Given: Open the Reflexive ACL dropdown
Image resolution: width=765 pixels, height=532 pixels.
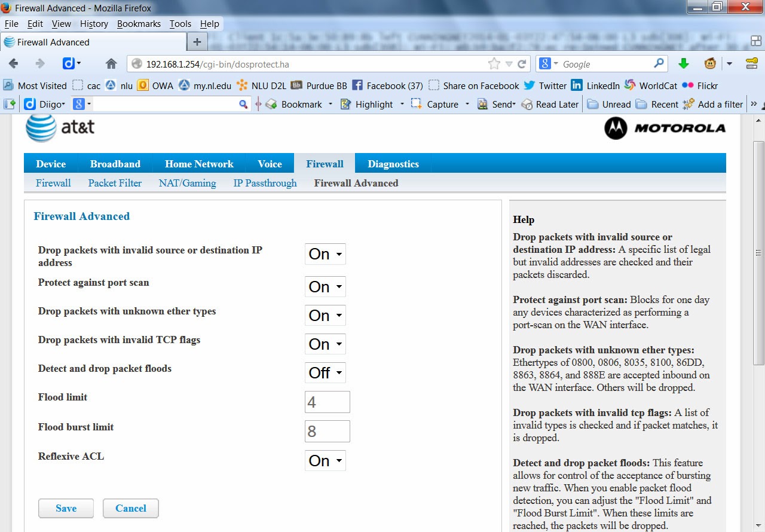Looking at the screenshot, I should [325, 461].
